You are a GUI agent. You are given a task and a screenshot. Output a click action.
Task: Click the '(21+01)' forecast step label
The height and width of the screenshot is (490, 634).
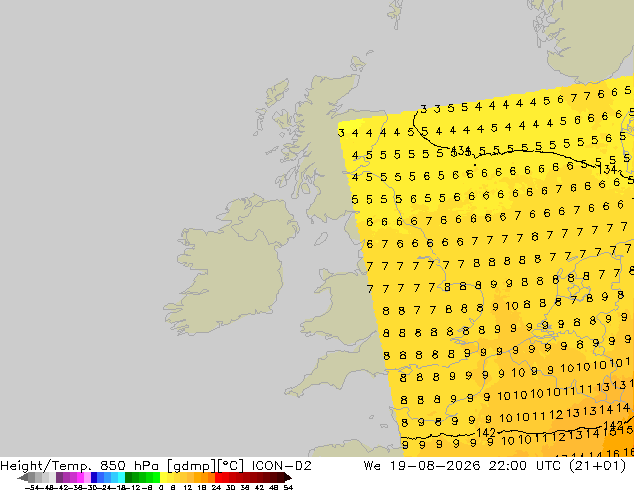point(598,466)
